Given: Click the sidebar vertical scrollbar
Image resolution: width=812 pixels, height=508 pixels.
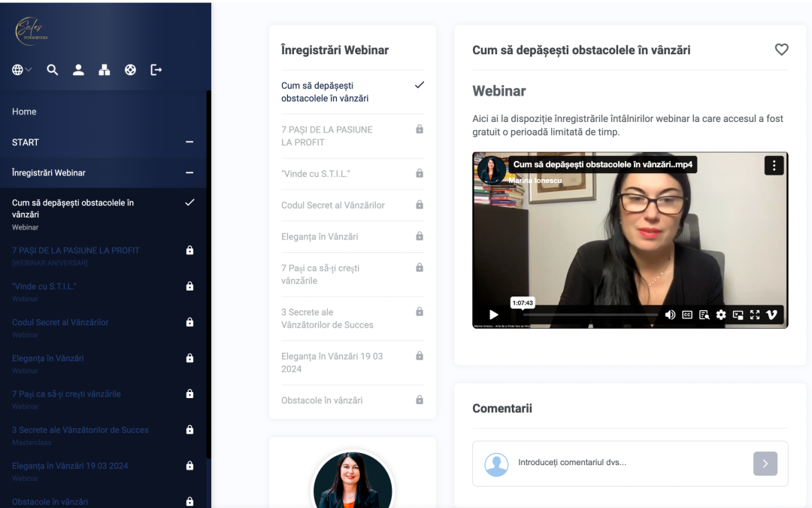Looking at the screenshot, I should pyautogui.click(x=209, y=275).
